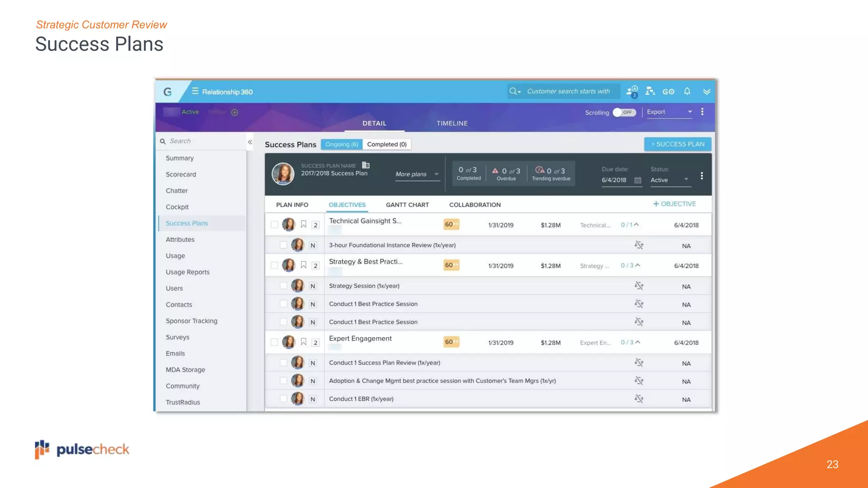Screen dimensions: 868x488
Task: Open the COLLABORATION tab
Action: pyautogui.click(x=475, y=205)
